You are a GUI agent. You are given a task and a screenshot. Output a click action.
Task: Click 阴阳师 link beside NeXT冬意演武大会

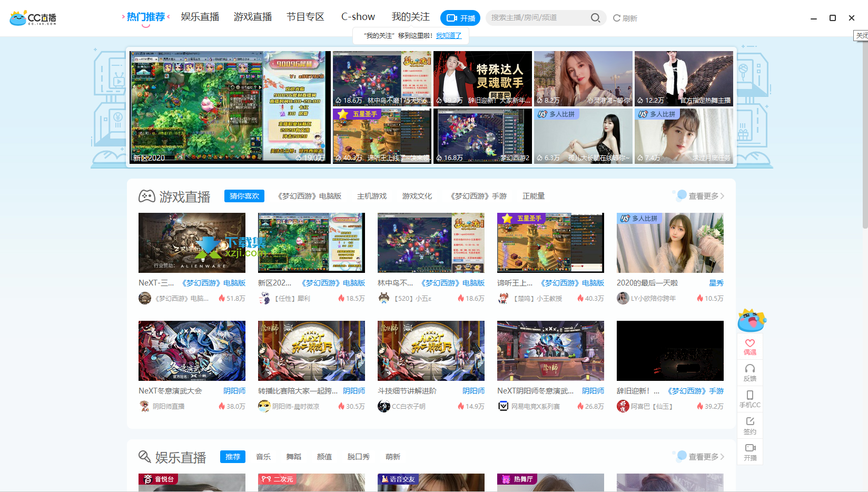tap(234, 391)
